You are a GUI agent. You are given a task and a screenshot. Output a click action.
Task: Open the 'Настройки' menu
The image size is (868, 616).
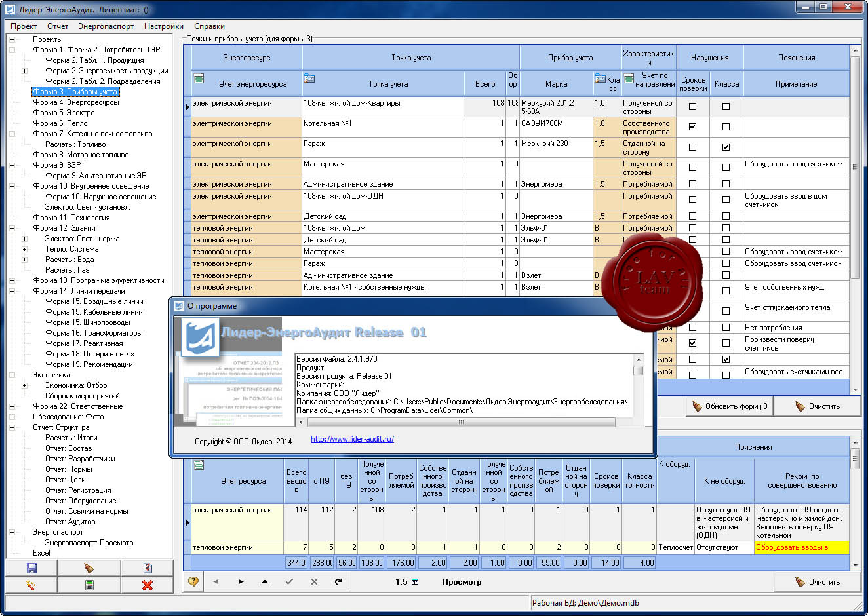164,26
